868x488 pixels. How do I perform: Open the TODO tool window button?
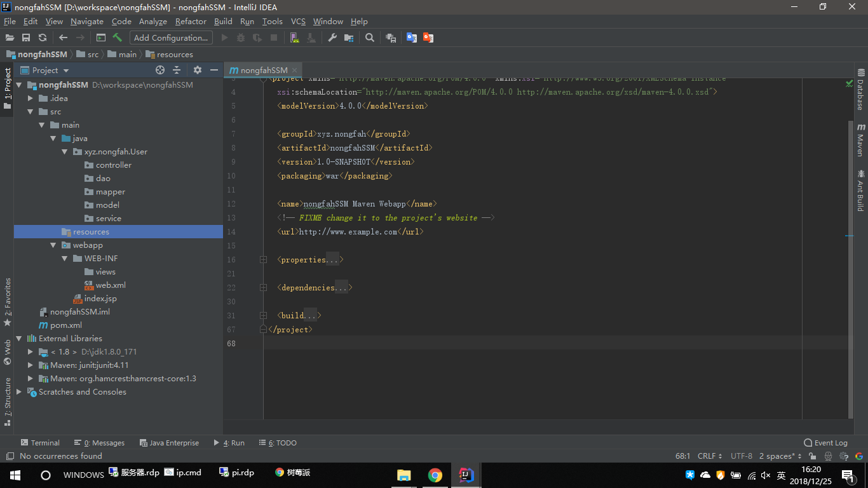point(278,443)
